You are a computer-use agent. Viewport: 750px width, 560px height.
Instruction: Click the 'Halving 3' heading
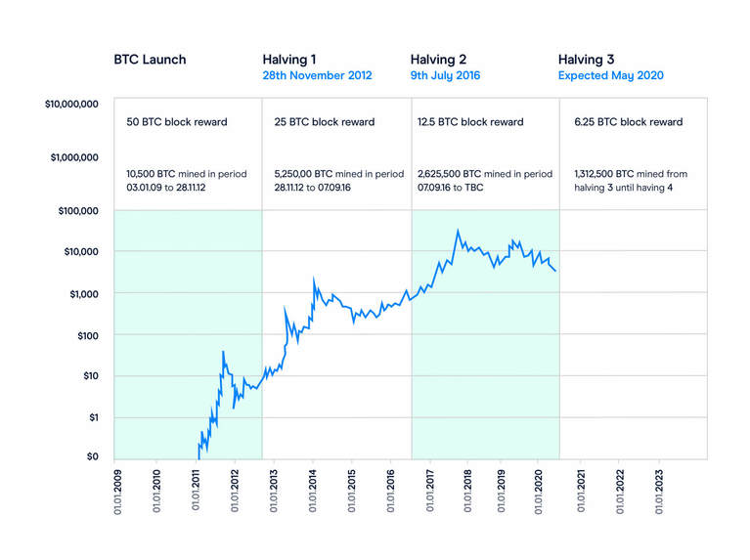coord(586,60)
